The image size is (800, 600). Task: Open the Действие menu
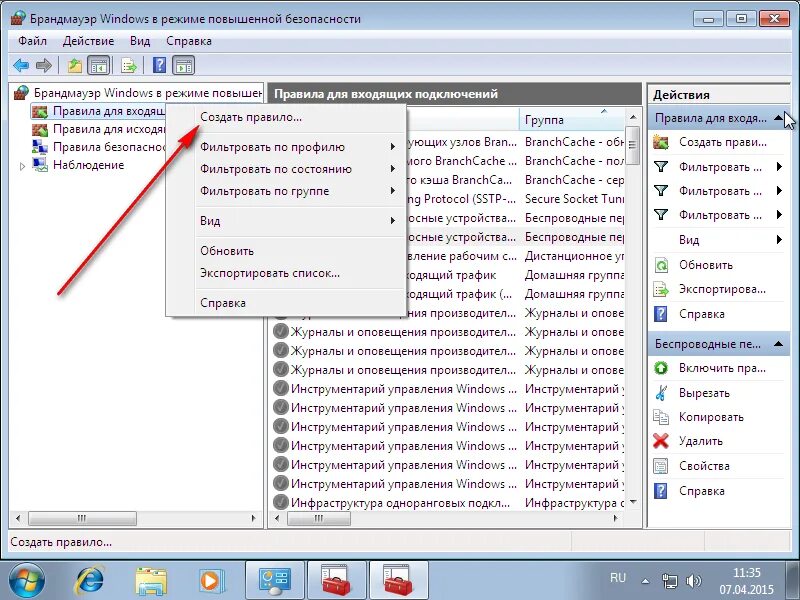[88, 41]
